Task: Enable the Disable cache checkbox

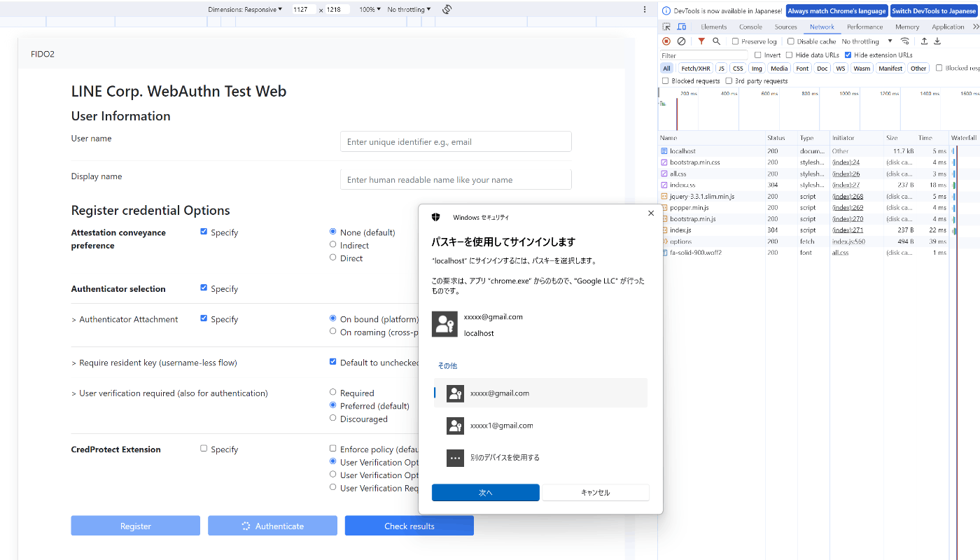Action: [791, 41]
